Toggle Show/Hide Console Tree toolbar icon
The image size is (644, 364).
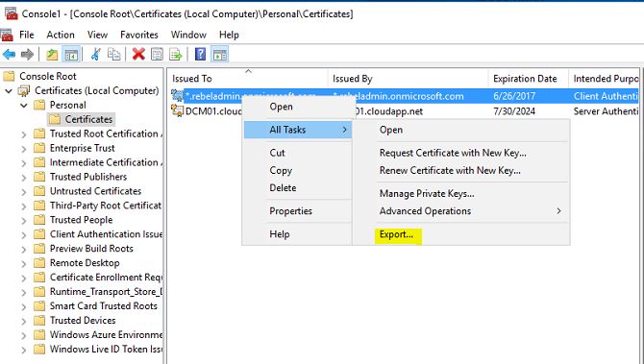(x=70, y=54)
